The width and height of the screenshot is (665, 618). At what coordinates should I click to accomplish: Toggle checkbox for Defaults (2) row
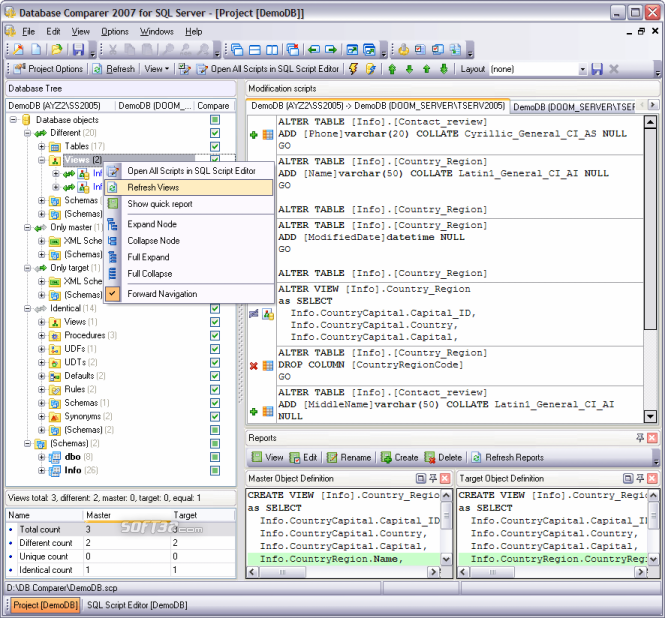[x=215, y=376]
